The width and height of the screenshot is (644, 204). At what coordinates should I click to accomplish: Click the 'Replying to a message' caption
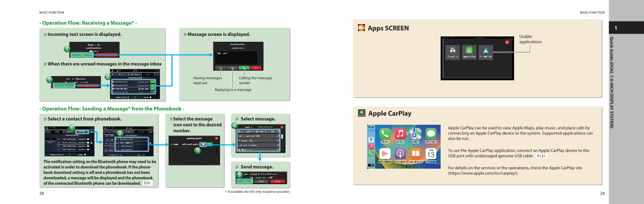233,89
